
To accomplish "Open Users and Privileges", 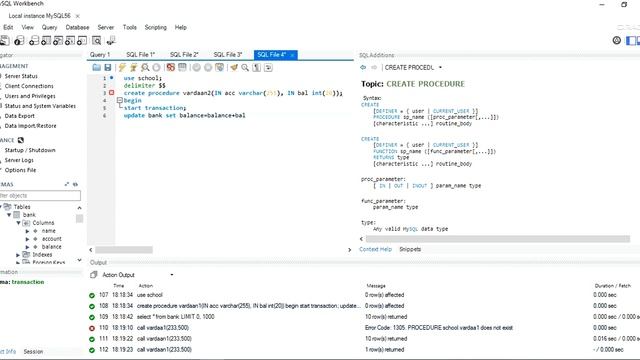I will [30, 96].
